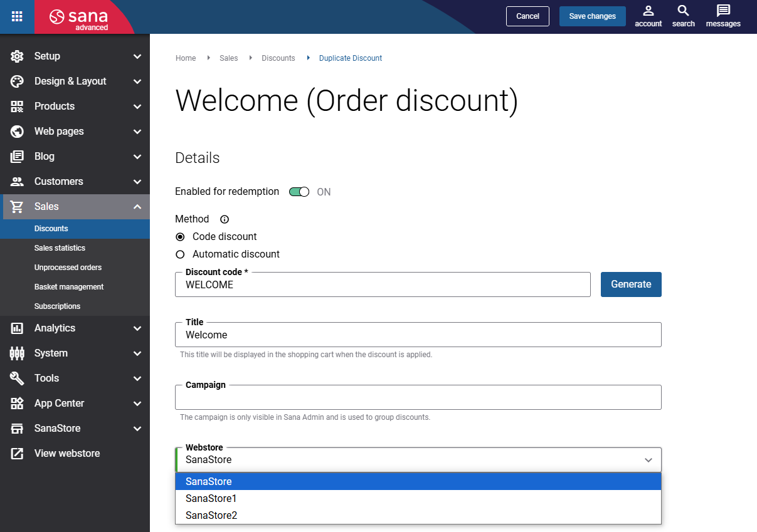757x532 pixels.
Task: Click the Title input field
Action: click(418, 335)
